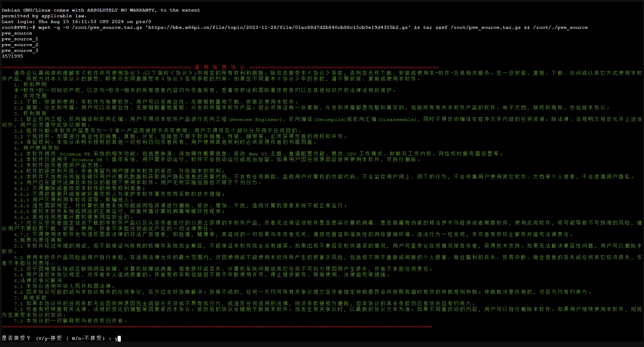Click the '4. 用户使用须知' section heading
This screenshot has height=347, width=644.
pyautogui.click(x=36, y=148)
